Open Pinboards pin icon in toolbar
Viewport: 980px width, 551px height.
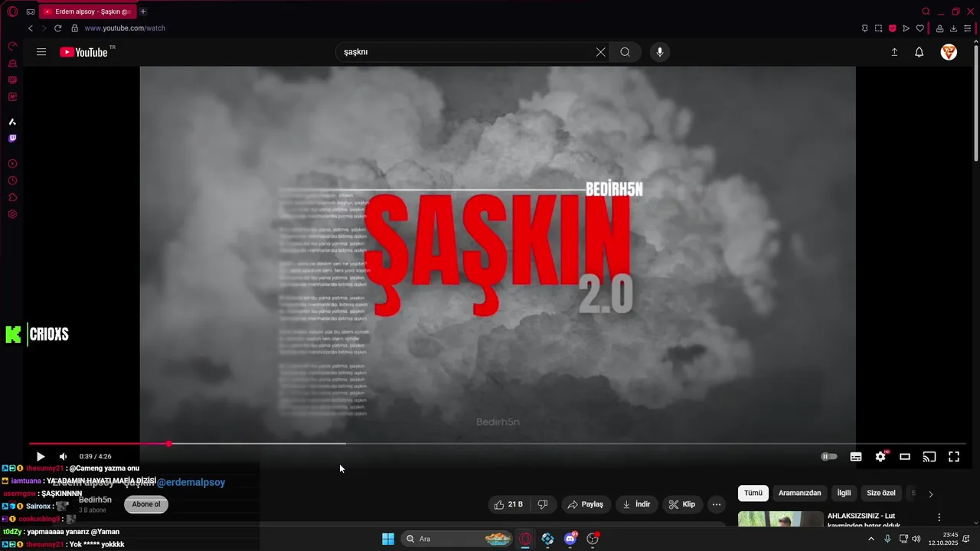point(864,28)
